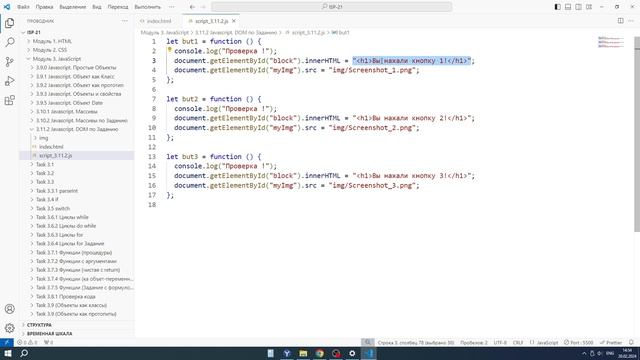This screenshot has width=640, height=360.
Task: Click the zoom magnifier icon in status bar
Action: click(367, 342)
